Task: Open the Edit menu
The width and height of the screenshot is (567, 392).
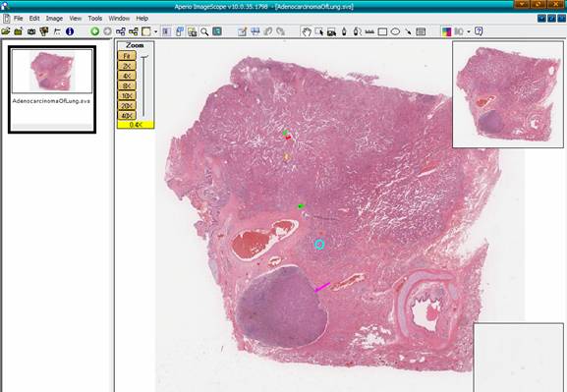Action: [x=34, y=18]
